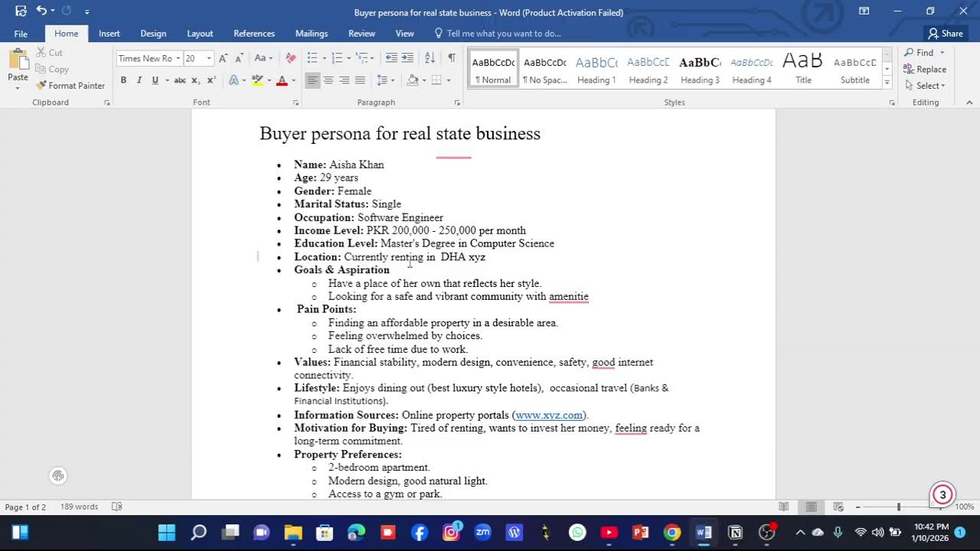The width and height of the screenshot is (980, 551).
Task: Open the File menu
Action: coord(21,34)
